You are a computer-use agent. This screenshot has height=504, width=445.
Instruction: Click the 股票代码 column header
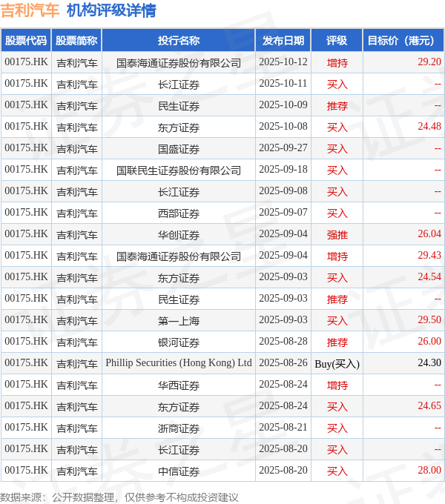26,41
